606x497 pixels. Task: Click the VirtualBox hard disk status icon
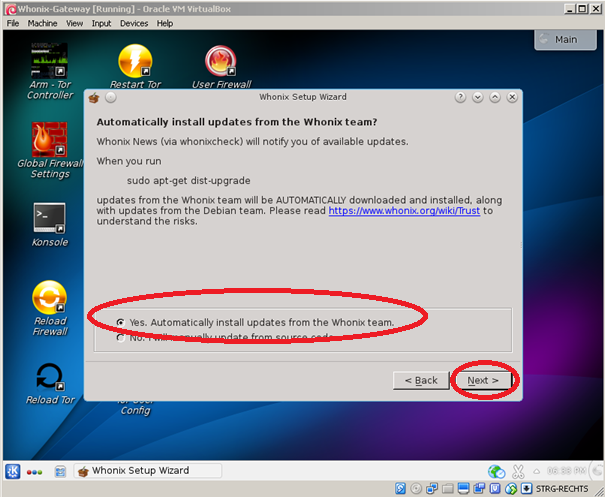400,488
